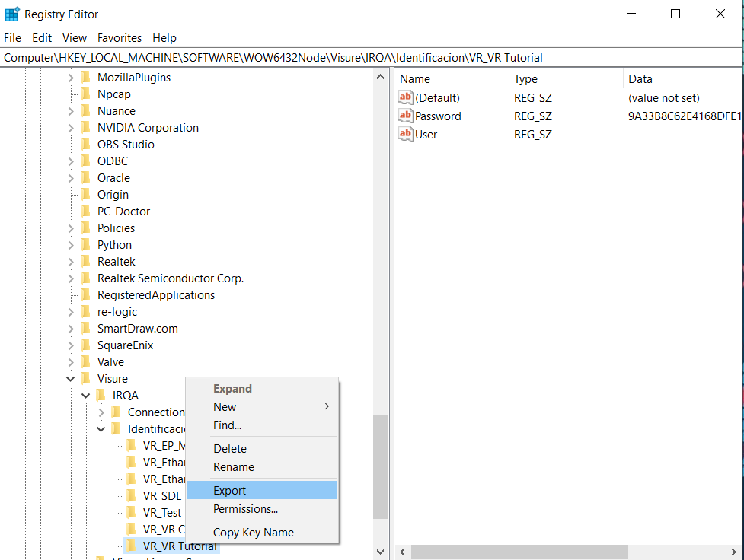Open the Help menu
Screen dimensions: 744x560
coord(164,38)
